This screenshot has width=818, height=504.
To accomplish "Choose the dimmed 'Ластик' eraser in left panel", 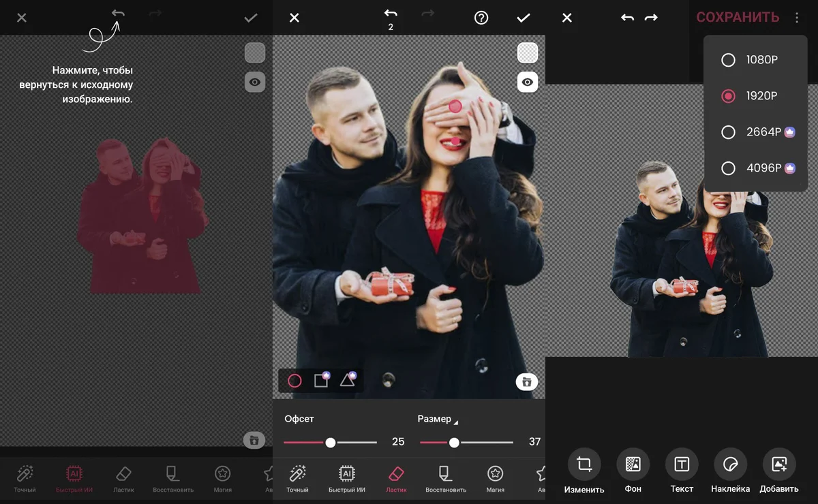I will 124,479.
